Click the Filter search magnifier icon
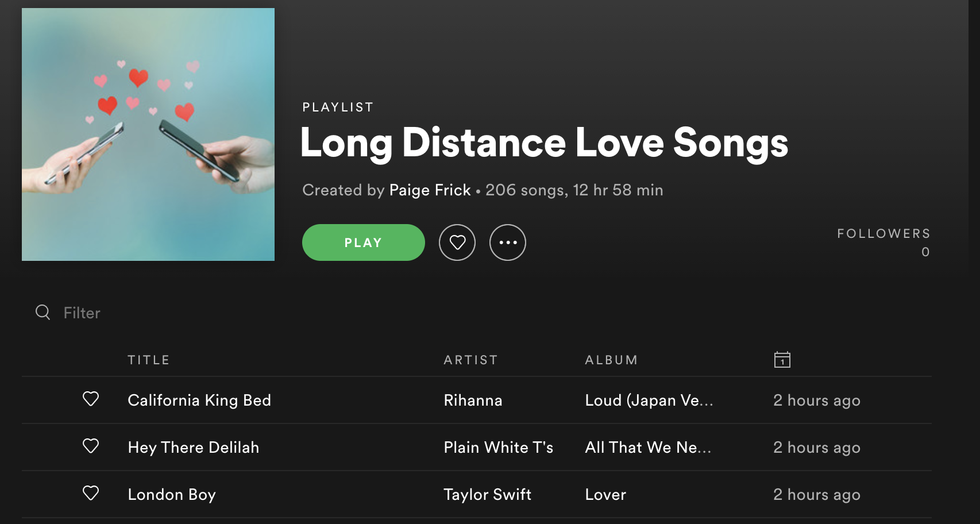 click(x=43, y=312)
